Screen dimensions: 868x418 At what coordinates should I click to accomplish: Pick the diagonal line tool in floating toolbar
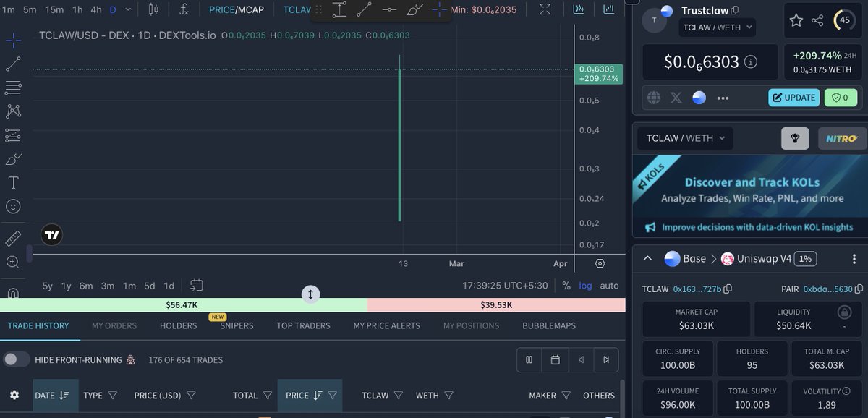pos(365,10)
